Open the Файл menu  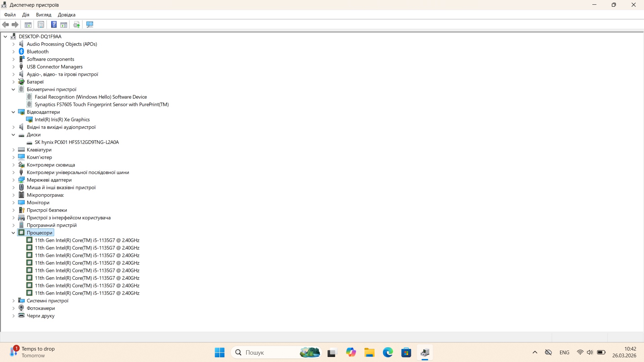(x=10, y=15)
